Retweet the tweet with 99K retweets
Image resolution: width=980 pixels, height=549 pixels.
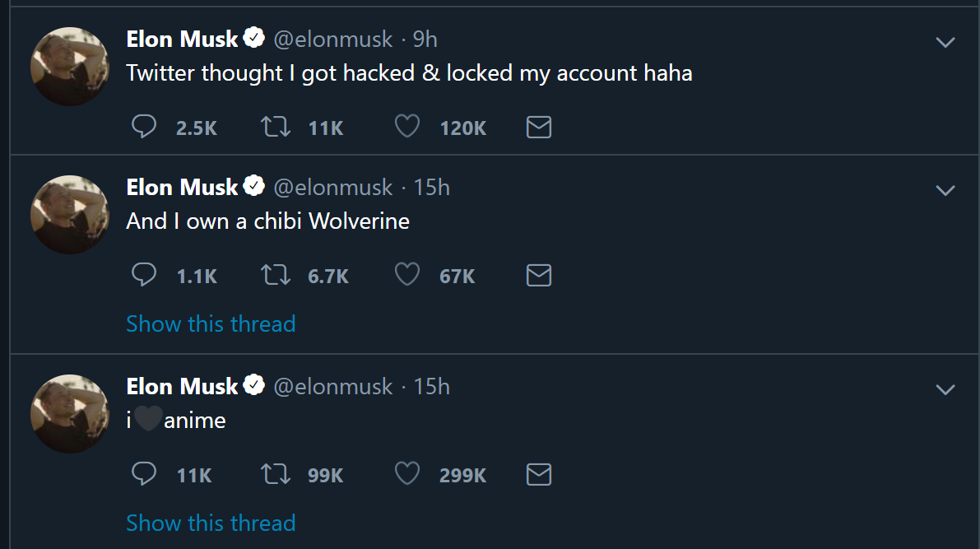(275, 474)
